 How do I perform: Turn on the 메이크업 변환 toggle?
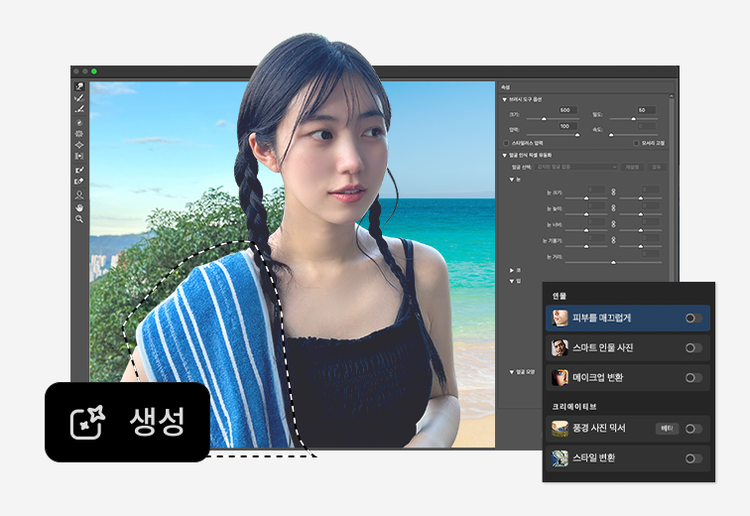click(694, 377)
